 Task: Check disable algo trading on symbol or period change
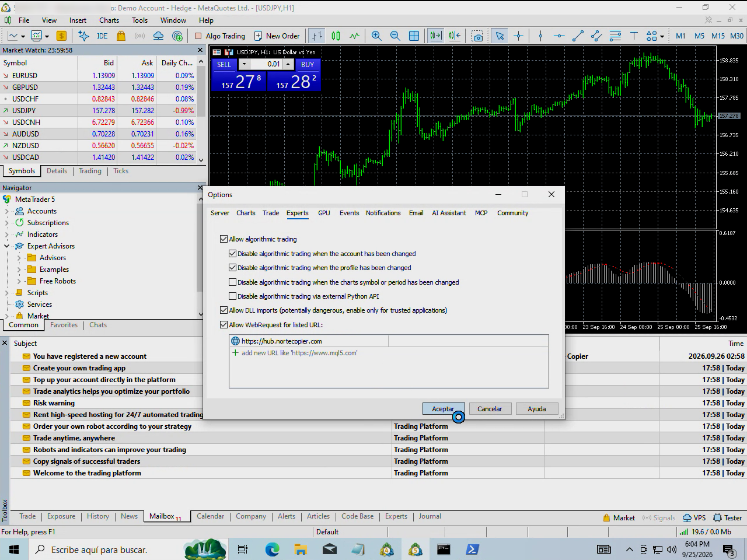[x=232, y=282]
